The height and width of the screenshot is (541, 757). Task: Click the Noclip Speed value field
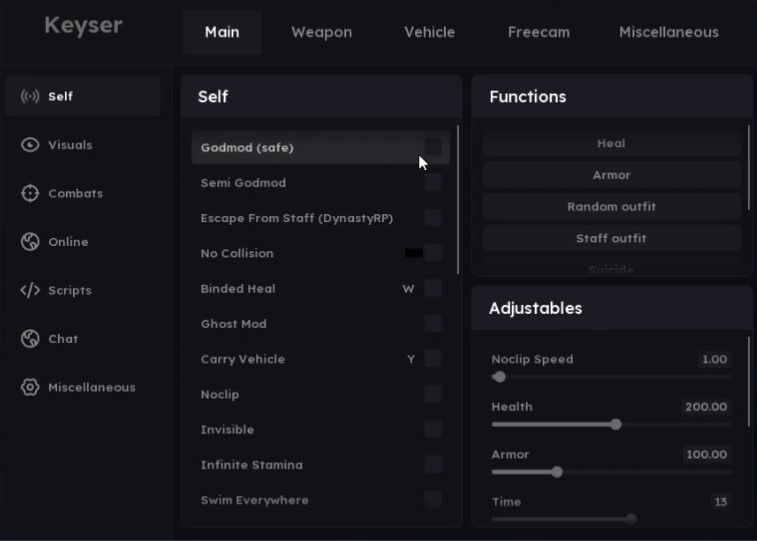tap(713, 359)
